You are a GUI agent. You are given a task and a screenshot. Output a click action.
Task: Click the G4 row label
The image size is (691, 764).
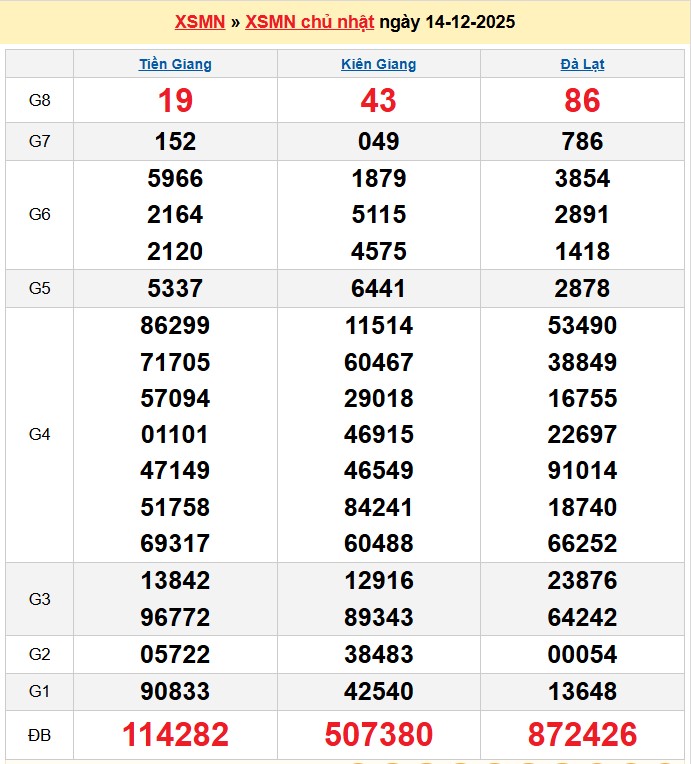click(x=40, y=434)
